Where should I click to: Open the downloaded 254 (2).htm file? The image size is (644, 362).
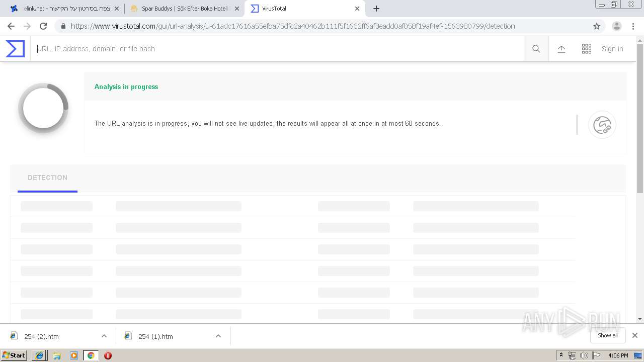click(41, 336)
